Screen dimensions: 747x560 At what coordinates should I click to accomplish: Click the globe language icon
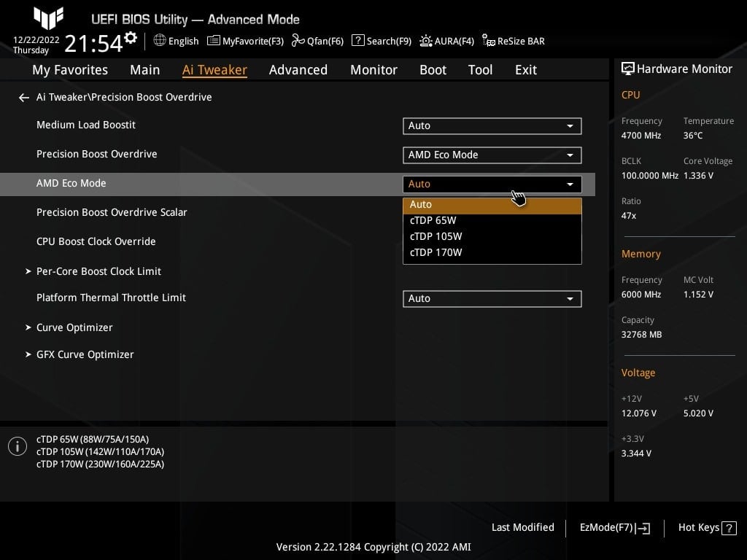point(160,41)
